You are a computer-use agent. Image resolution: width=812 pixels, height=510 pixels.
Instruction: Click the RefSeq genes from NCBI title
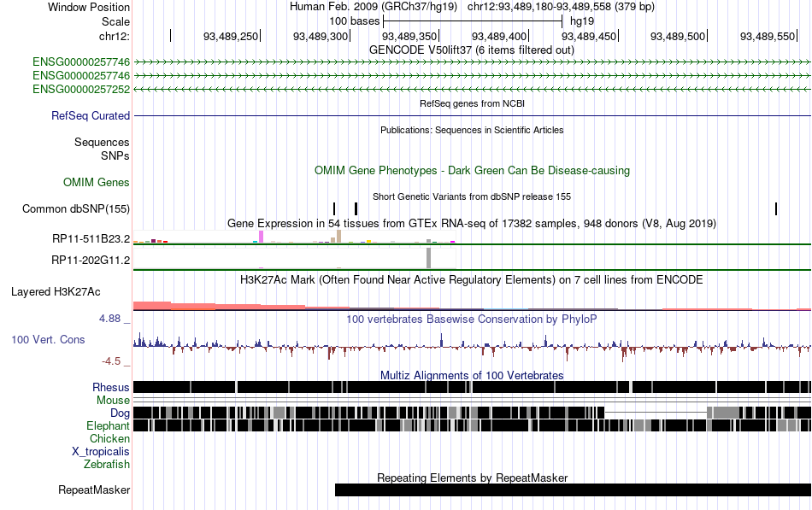pyautogui.click(x=472, y=103)
